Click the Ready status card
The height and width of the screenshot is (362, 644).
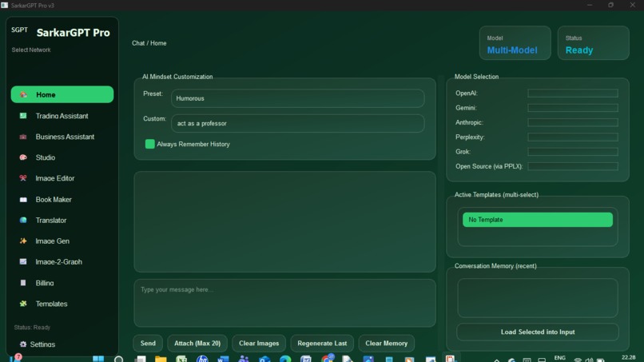pos(593,42)
